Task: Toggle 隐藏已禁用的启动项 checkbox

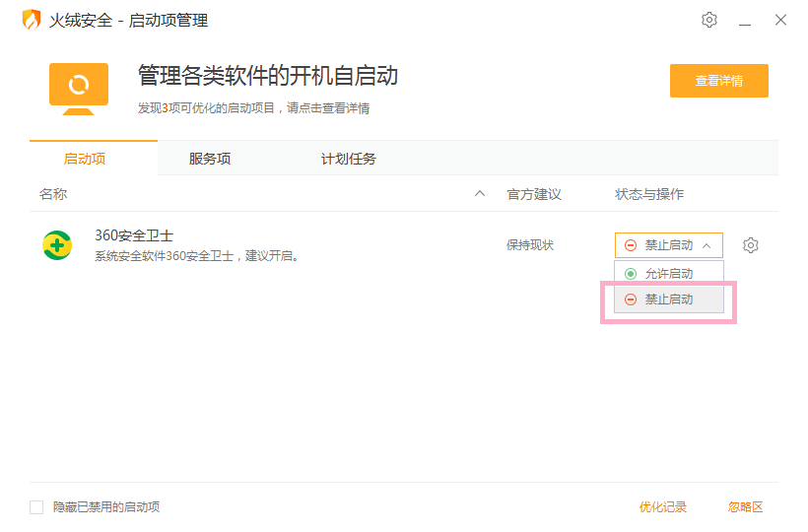Action: pyautogui.click(x=36, y=507)
